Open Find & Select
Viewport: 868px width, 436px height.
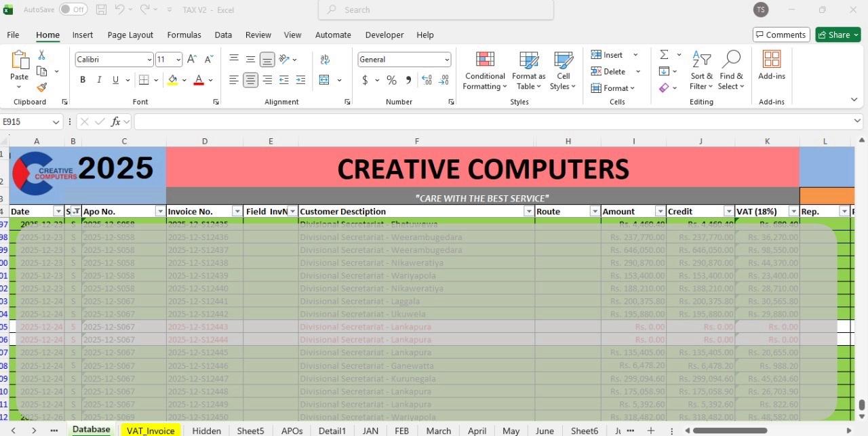732,71
